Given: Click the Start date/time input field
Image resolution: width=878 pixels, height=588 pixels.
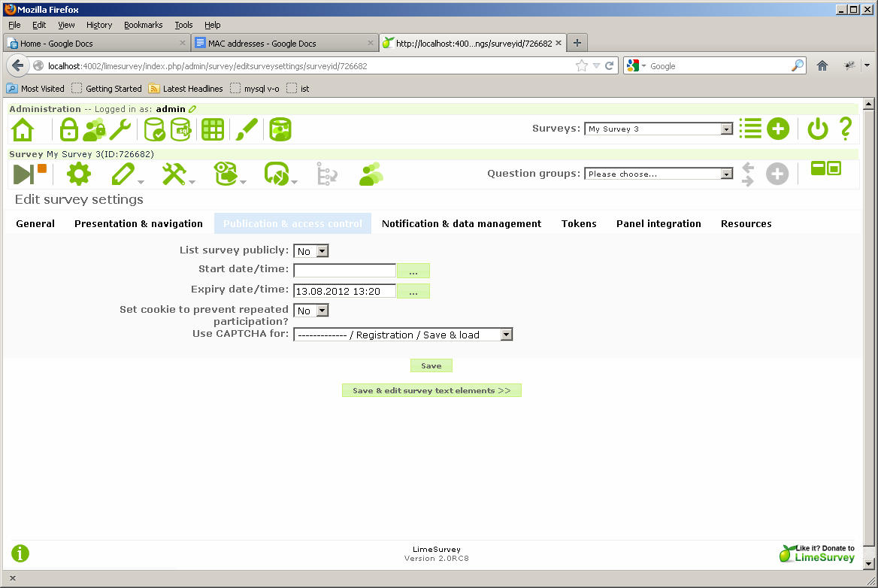Looking at the screenshot, I should (x=344, y=271).
